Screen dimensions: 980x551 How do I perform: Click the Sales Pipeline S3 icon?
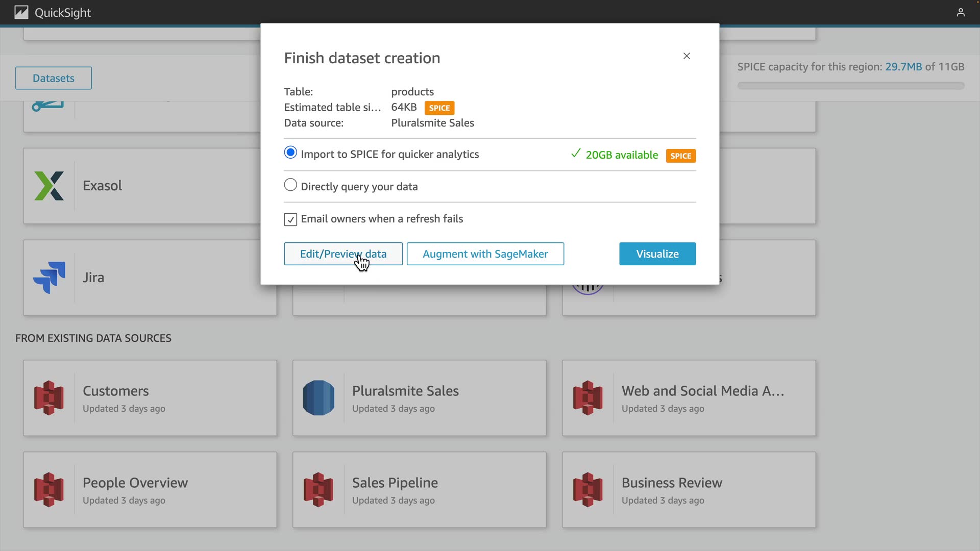point(318,490)
